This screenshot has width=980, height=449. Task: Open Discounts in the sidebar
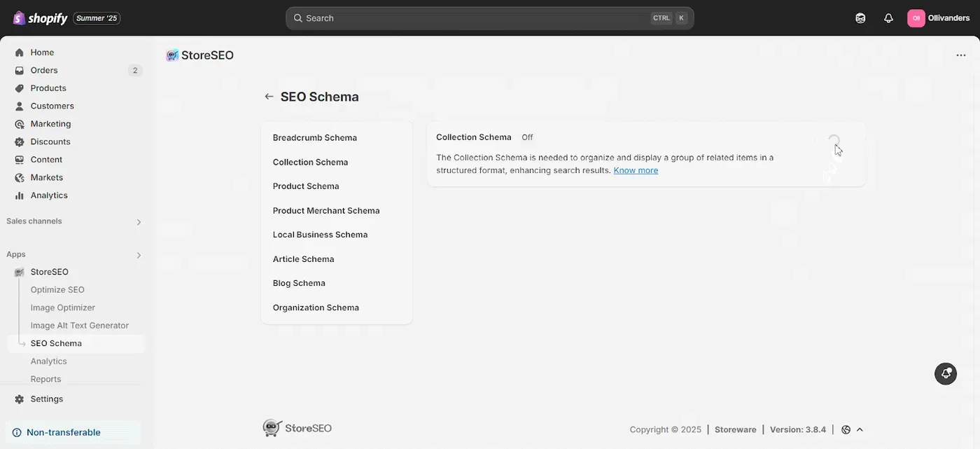pyautogui.click(x=50, y=141)
